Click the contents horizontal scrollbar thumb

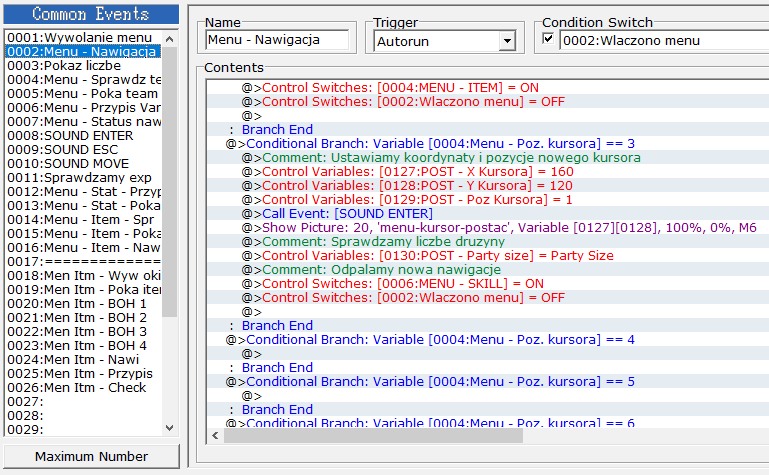pyautogui.click(x=373, y=435)
